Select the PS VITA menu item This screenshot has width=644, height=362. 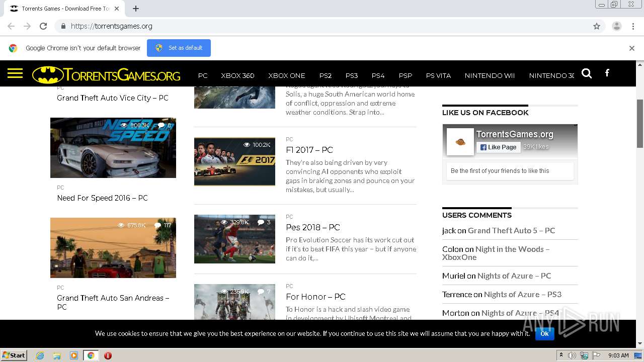point(438,75)
